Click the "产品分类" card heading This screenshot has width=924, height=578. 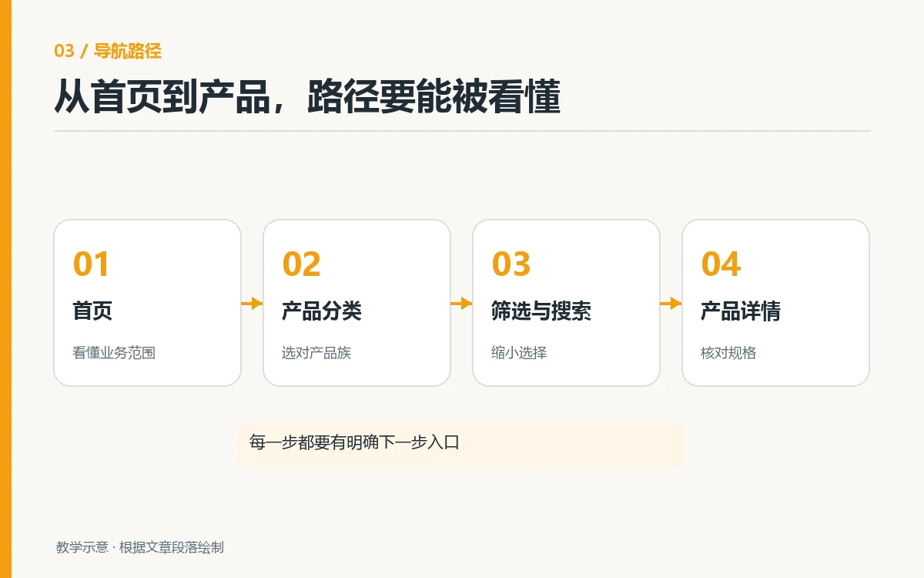322,311
